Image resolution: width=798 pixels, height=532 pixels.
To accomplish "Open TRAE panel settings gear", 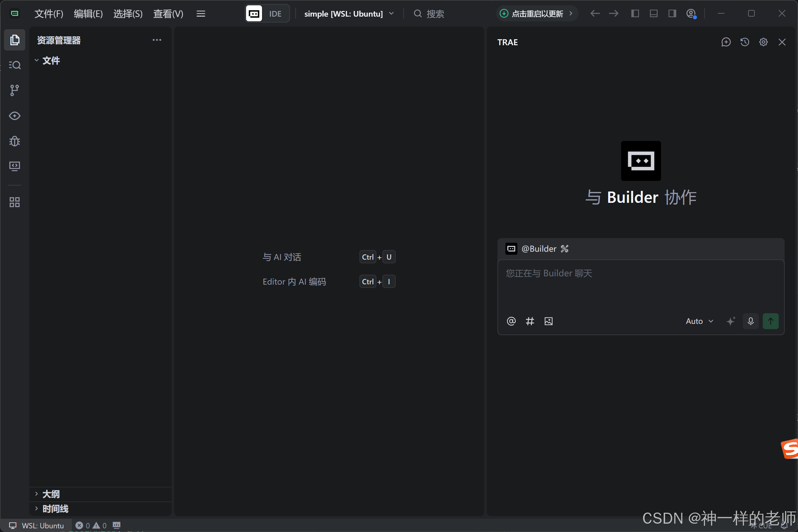I will pos(763,42).
